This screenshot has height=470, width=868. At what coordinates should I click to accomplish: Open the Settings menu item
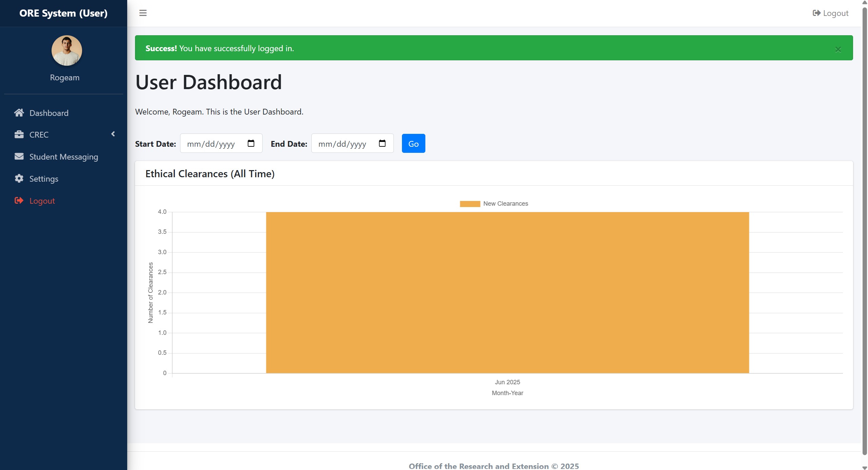point(44,179)
